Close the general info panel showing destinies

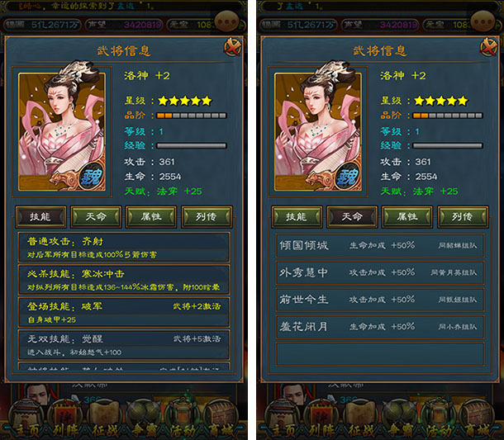489,47
